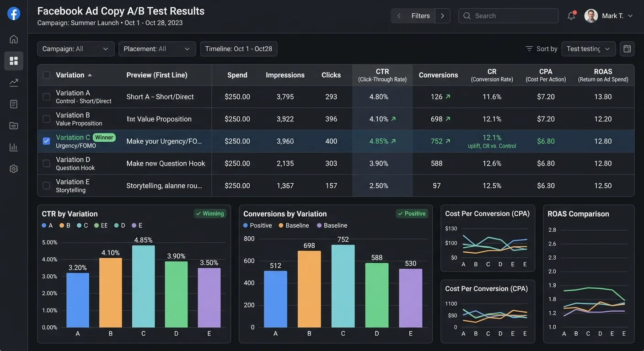
Task: Click the 13.80 ROAS value for Variation A
Action: (603, 96)
